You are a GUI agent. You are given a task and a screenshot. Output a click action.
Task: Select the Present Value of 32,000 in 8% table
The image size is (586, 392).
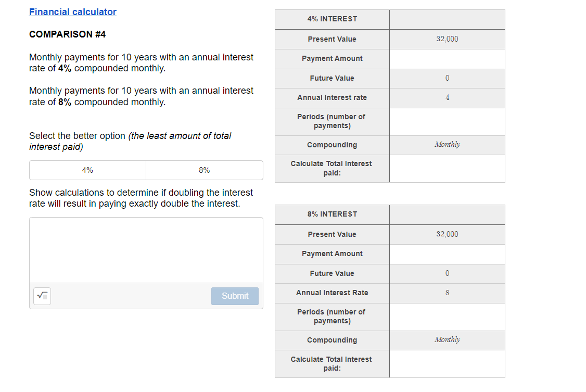[x=447, y=234]
